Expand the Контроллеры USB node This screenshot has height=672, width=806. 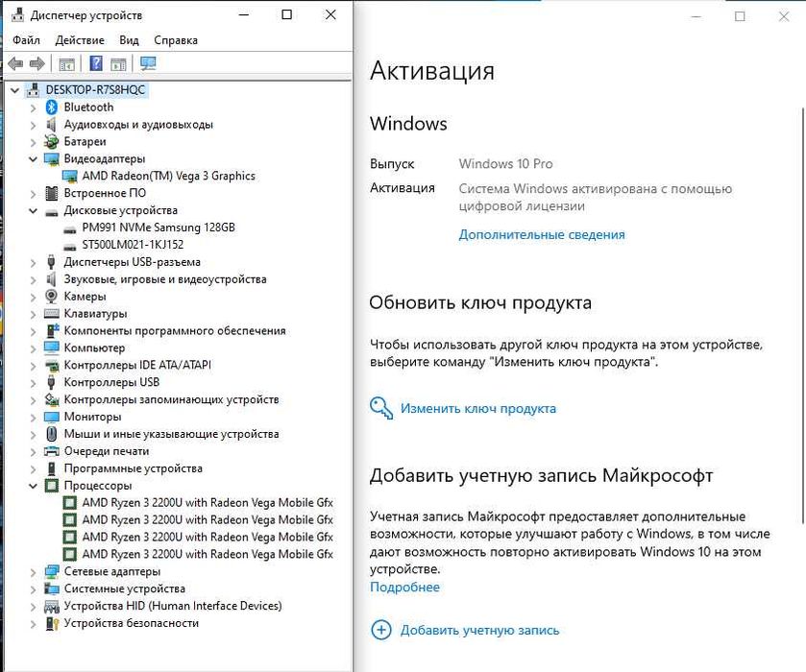pos(34,383)
